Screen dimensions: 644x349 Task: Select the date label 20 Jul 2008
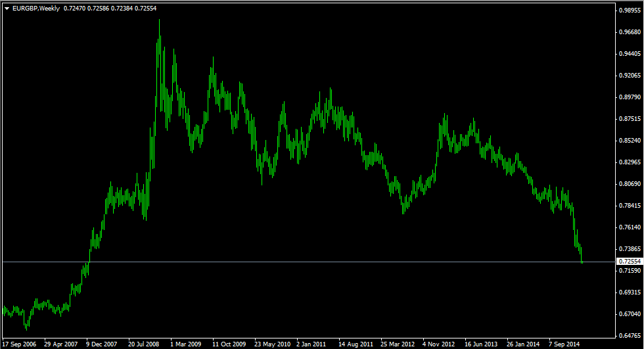point(144,344)
